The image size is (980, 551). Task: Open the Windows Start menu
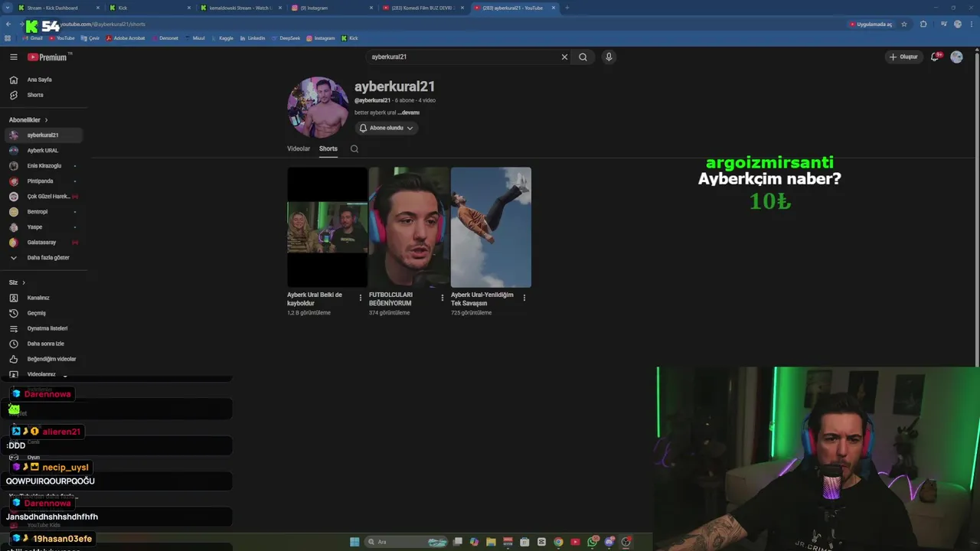coord(354,542)
